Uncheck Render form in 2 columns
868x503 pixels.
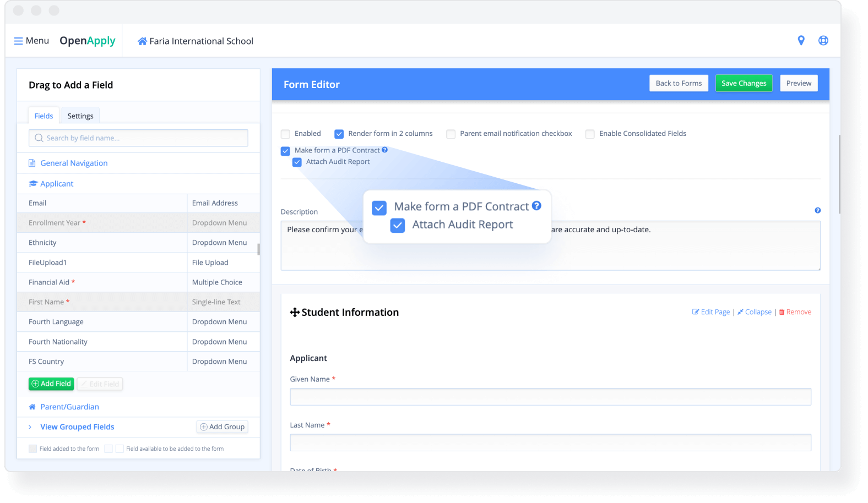339,134
